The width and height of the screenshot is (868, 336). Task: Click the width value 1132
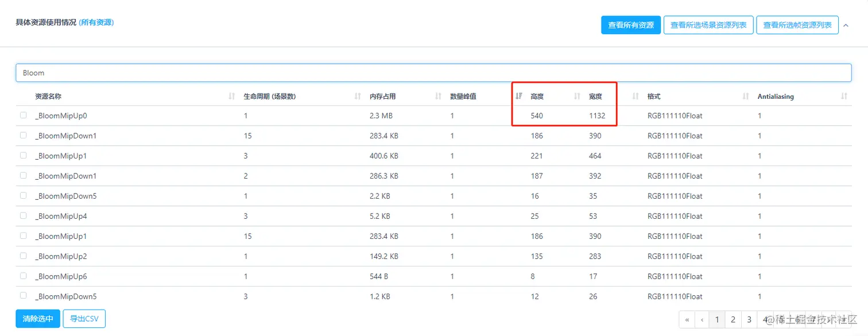(597, 115)
